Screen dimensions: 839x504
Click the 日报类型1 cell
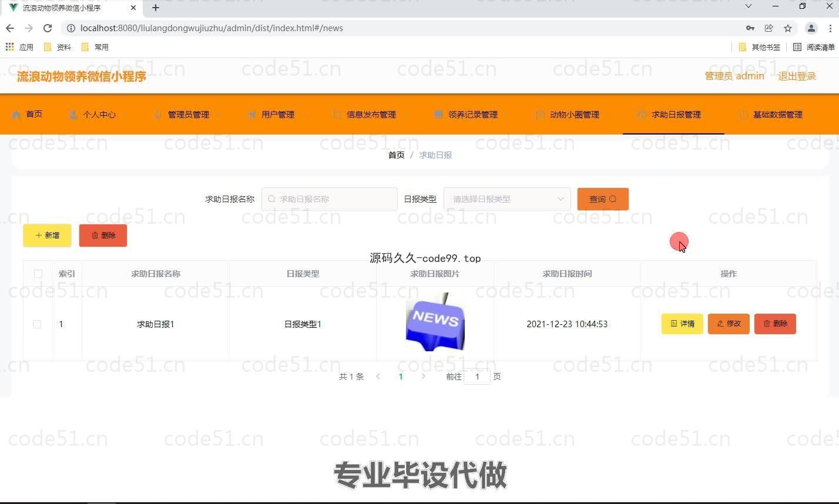tap(303, 324)
